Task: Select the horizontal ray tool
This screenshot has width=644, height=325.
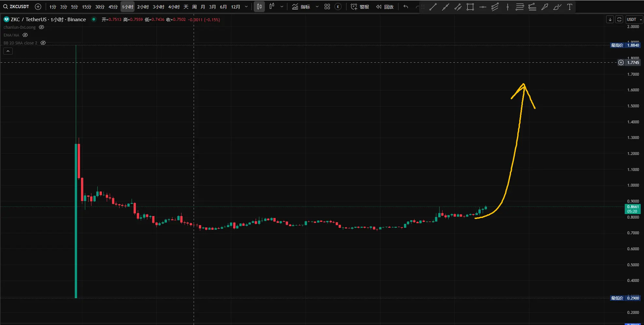Action: coord(483,7)
